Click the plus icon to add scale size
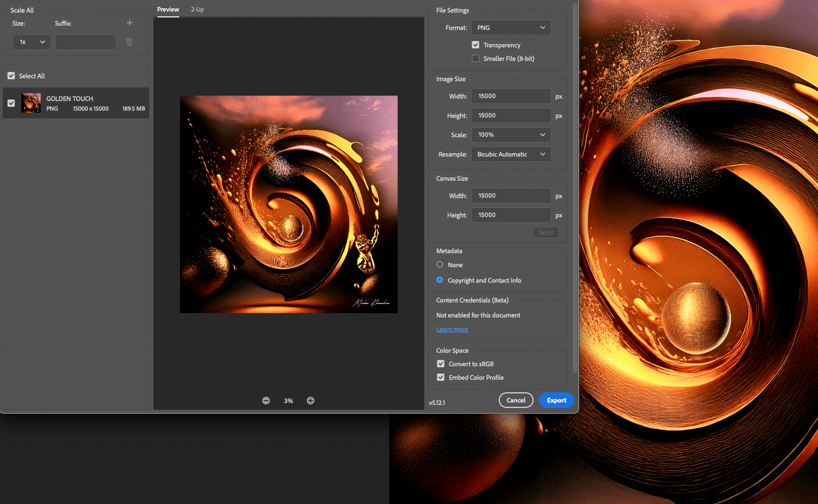 click(x=129, y=23)
